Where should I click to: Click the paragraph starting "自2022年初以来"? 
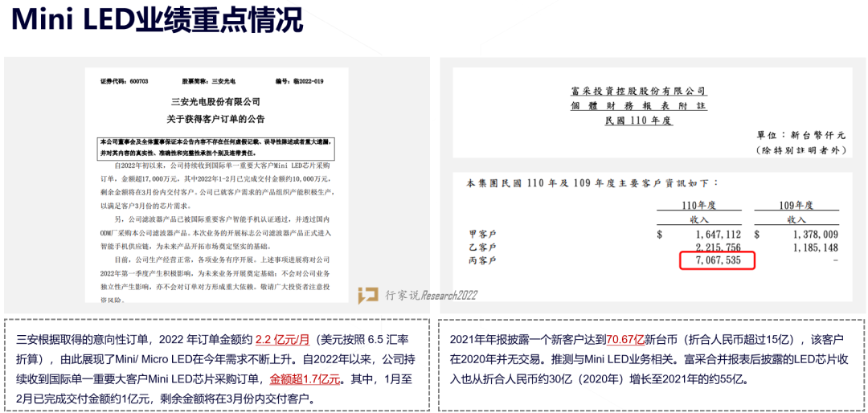[216, 186]
